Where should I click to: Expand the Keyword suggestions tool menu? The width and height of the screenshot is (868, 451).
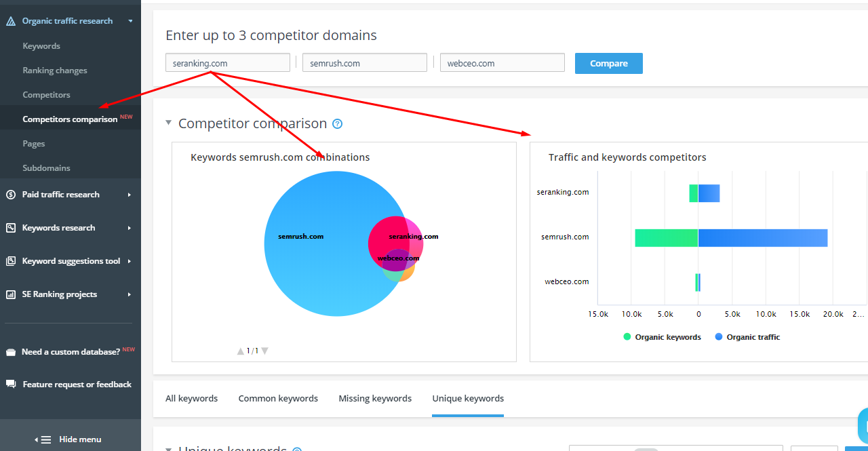(129, 261)
